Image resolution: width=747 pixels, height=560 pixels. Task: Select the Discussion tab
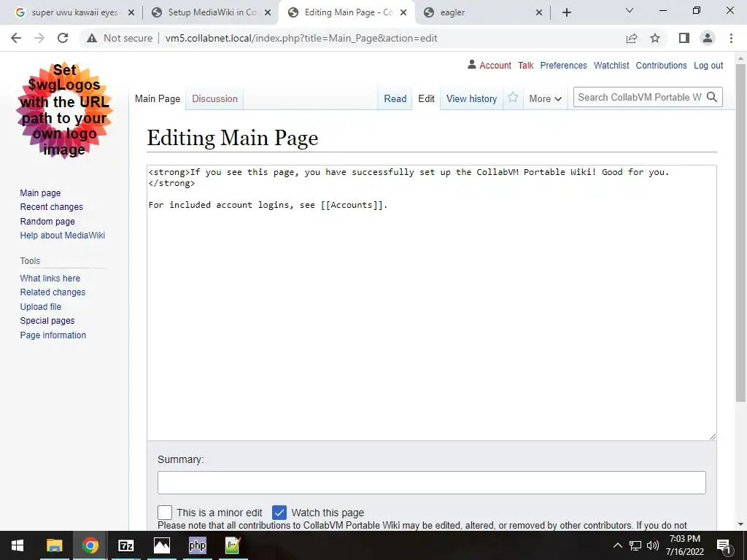click(x=214, y=98)
